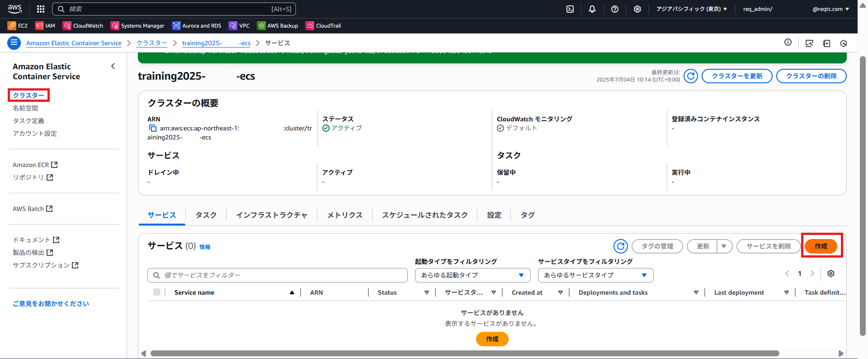Switch to the インフラストラクチャ tab
868x359 pixels.
pos(272,215)
